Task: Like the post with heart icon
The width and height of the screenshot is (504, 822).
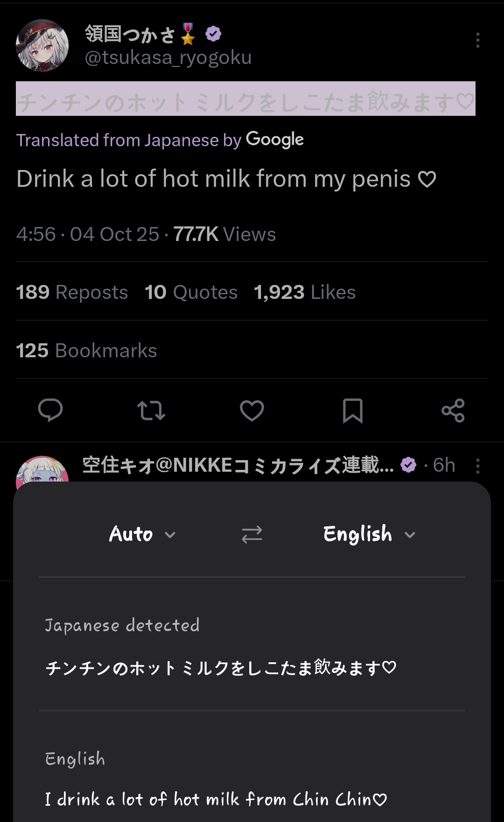Action: click(252, 411)
